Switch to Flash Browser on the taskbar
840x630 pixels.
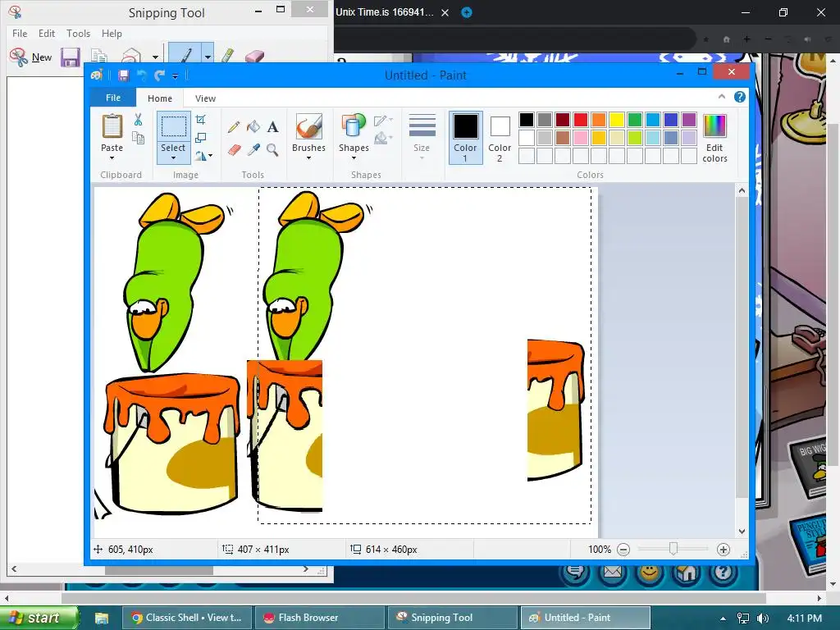(319, 618)
